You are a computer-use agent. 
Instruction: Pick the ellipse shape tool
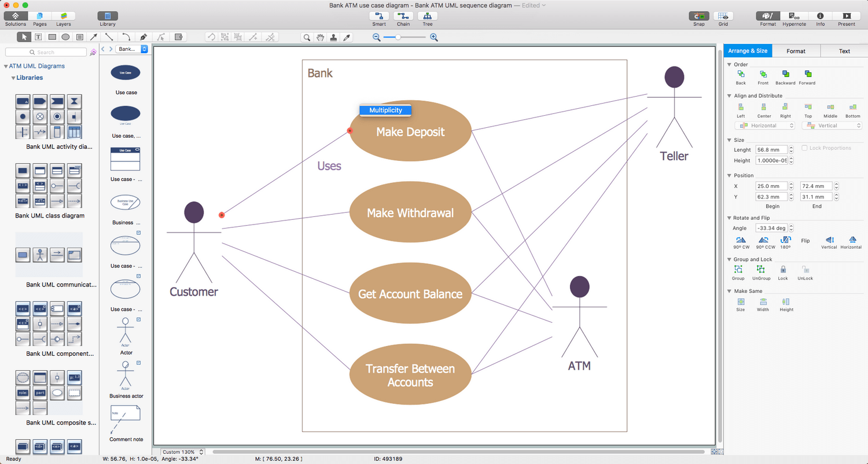click(x=66, y=37)
